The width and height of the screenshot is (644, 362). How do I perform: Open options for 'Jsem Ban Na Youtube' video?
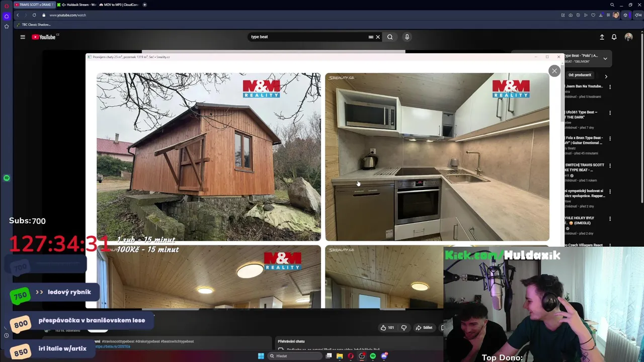(x=610, y=87)
